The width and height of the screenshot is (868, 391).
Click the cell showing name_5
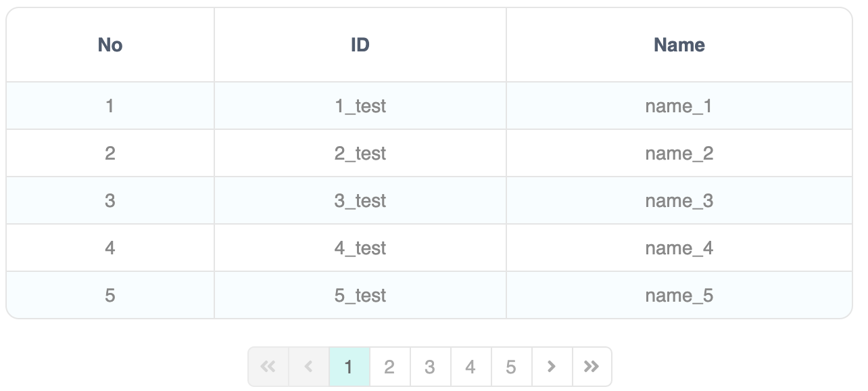679,295
